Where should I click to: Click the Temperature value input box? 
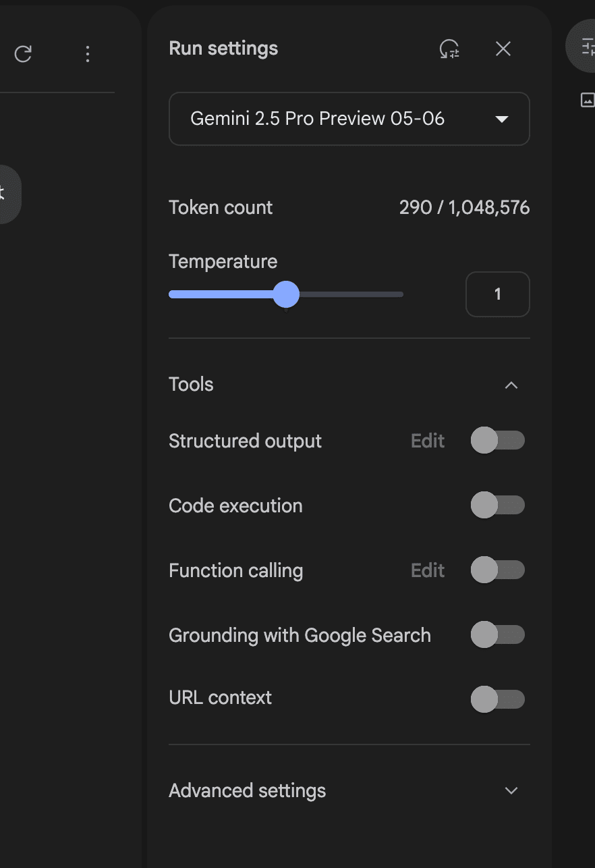(497, 294)
